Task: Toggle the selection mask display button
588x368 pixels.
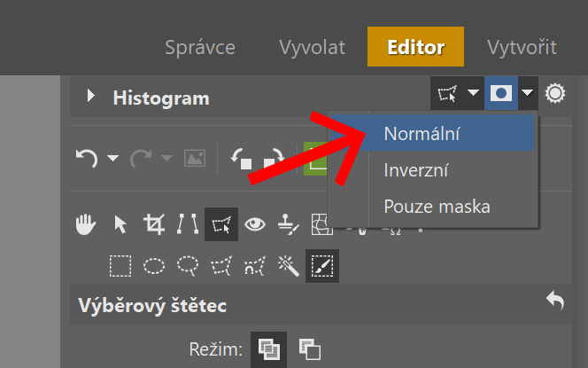Action: tap(501, 93)
